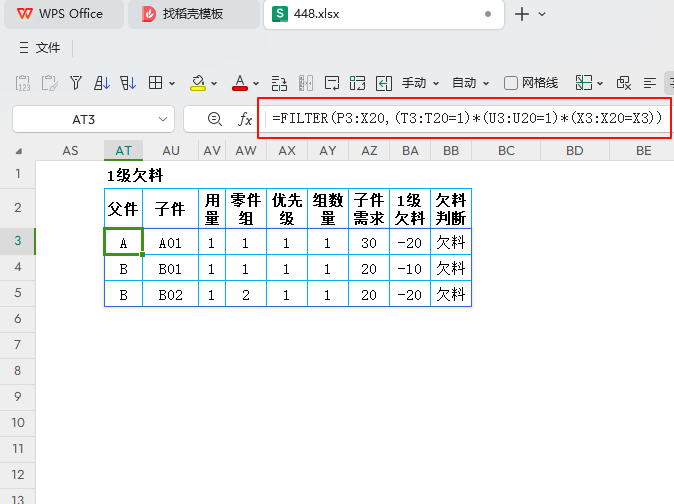Apply borders using the grid icon
Viewport: 674px width, 504px height.
click(155, 82)
